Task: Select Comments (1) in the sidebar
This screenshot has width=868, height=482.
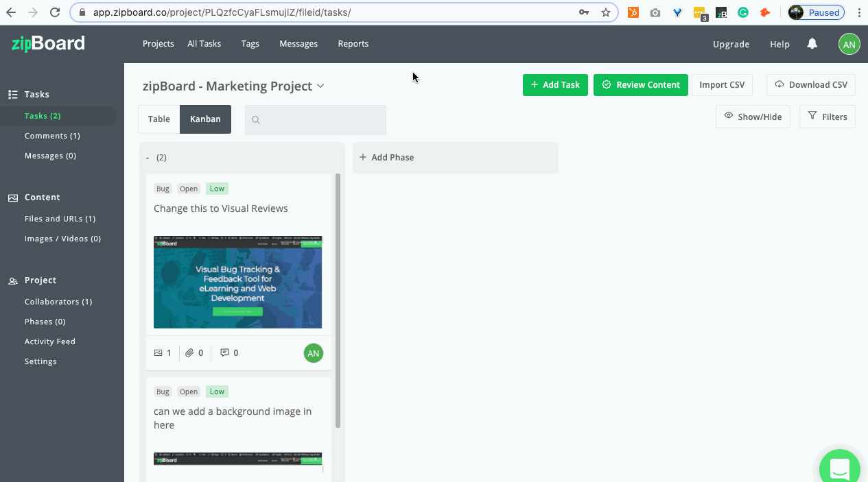Action: click(52, 136)
